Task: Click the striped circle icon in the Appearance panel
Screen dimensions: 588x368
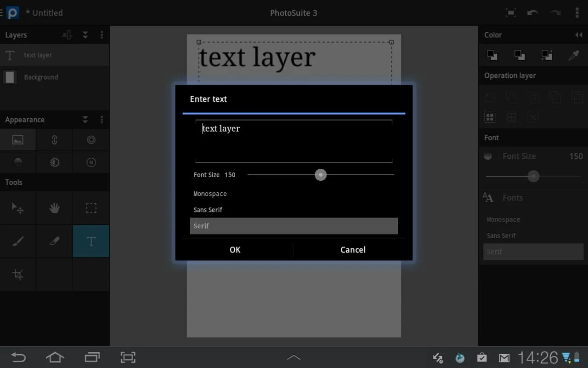Action: [18, 162]
